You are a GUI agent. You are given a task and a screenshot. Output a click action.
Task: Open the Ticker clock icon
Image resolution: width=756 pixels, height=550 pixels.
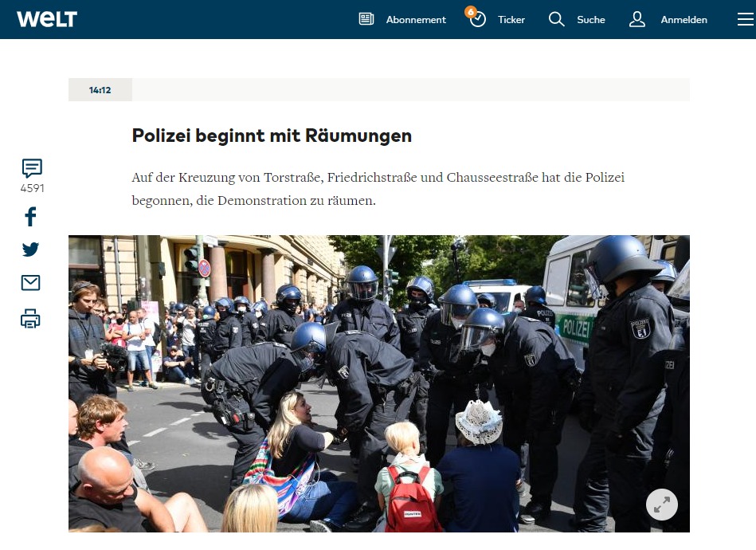[x=477, y=19]
